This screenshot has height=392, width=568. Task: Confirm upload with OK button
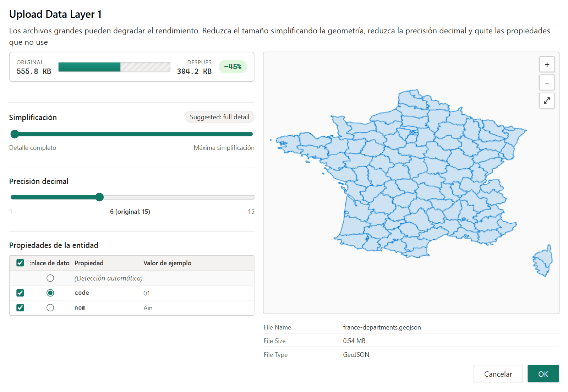[x=543, y=374]
